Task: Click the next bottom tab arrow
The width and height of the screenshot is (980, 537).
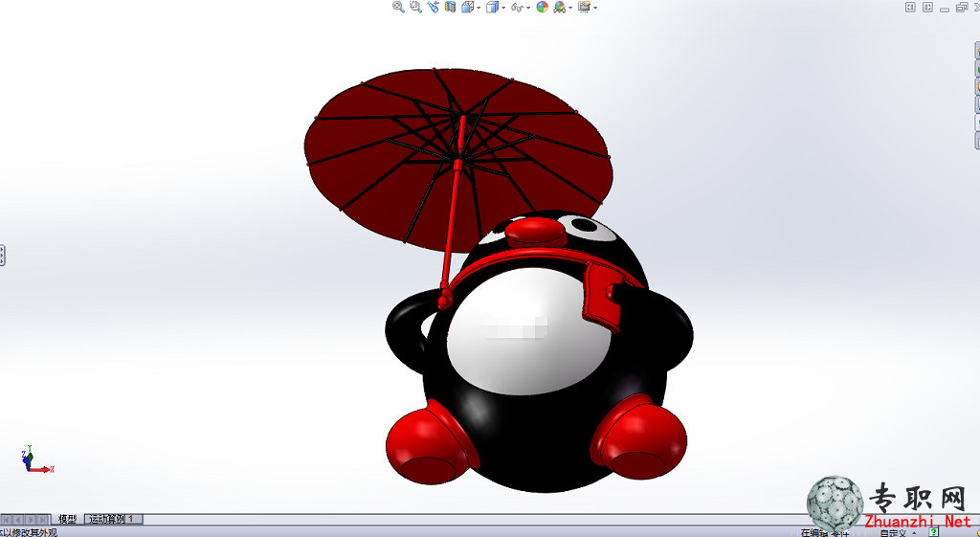Action: point(31,520)
